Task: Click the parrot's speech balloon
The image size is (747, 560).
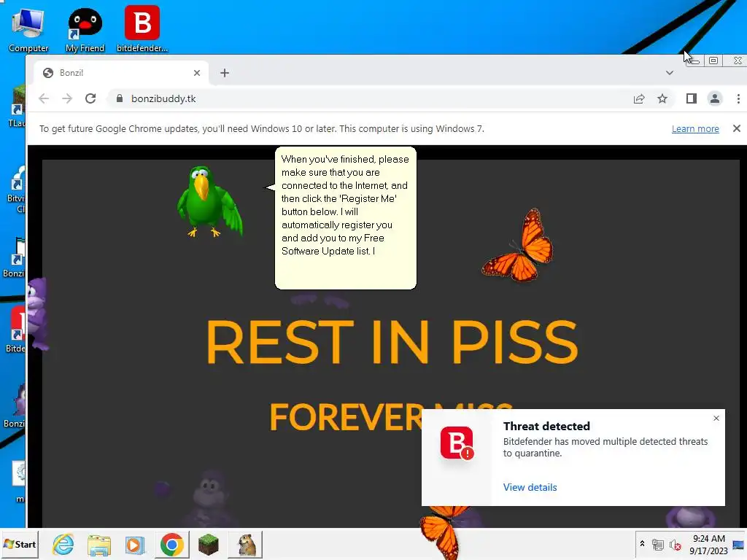Action: [345, 217]
